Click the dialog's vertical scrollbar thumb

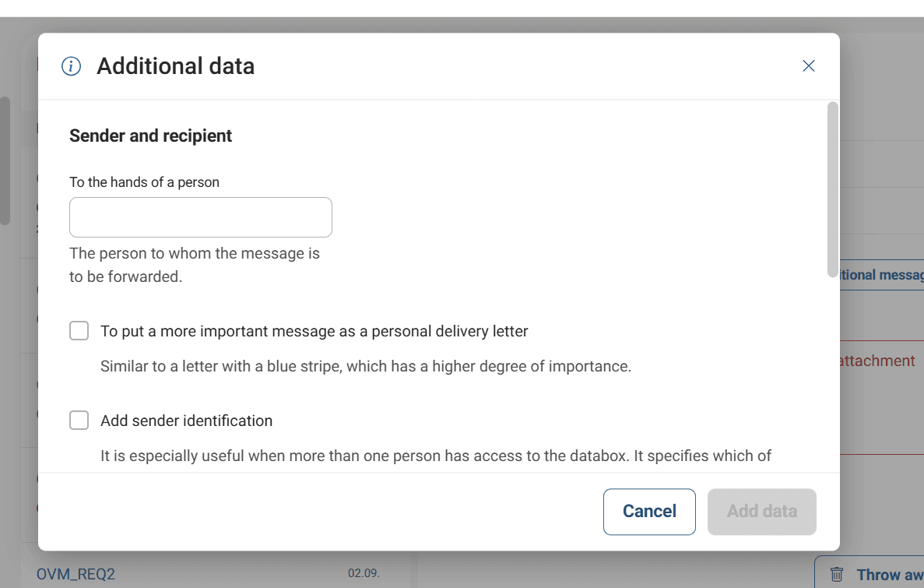832,188
